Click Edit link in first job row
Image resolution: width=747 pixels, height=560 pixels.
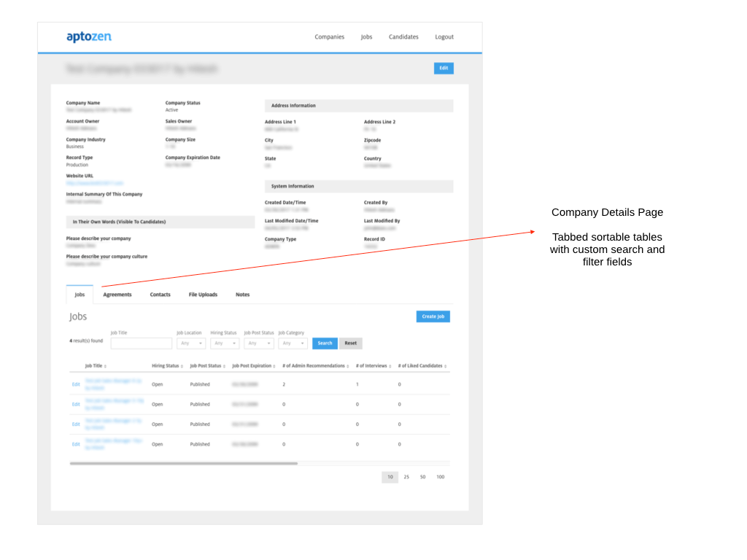pos(76,384)
